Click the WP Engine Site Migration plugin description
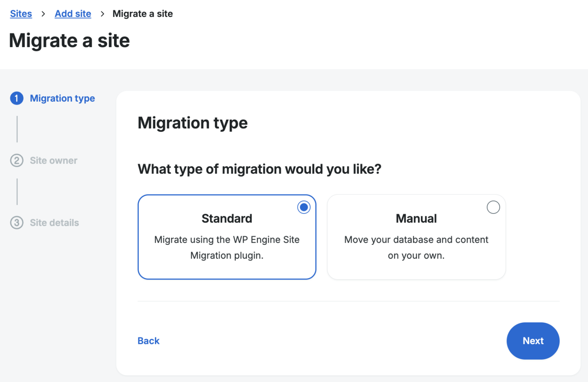This screenshot has width=588, height=382. click(227, 247)
